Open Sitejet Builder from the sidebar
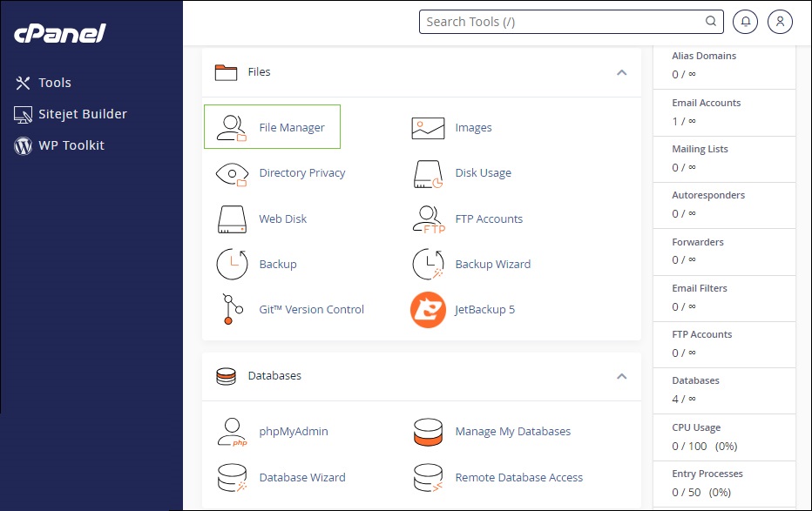Screen dimensions: 812x511 click(82, 114)
